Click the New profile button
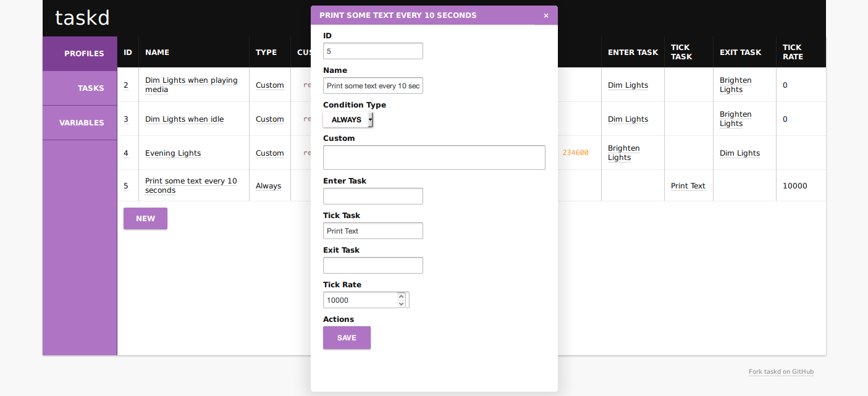868x396 pixels. [x=145, y=219]
